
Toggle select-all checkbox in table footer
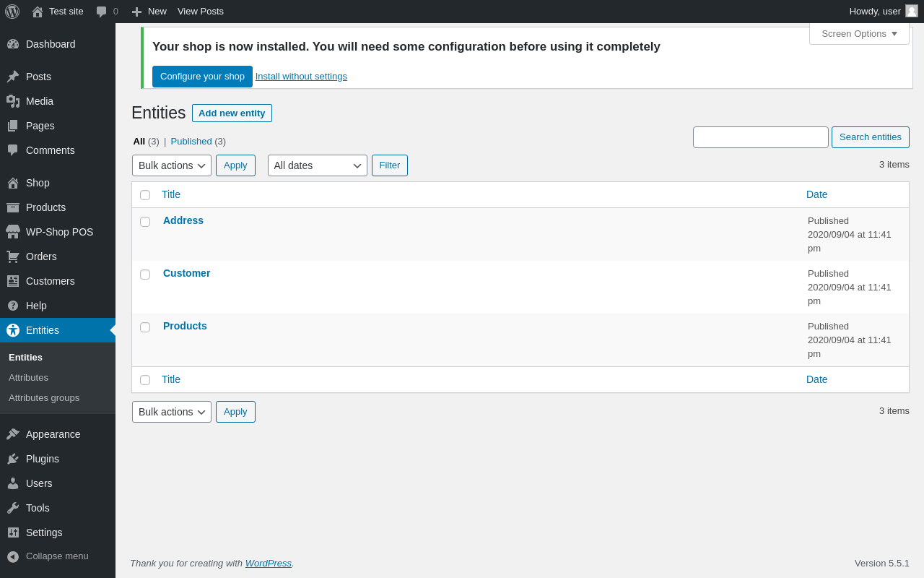(x=145, y=380)
